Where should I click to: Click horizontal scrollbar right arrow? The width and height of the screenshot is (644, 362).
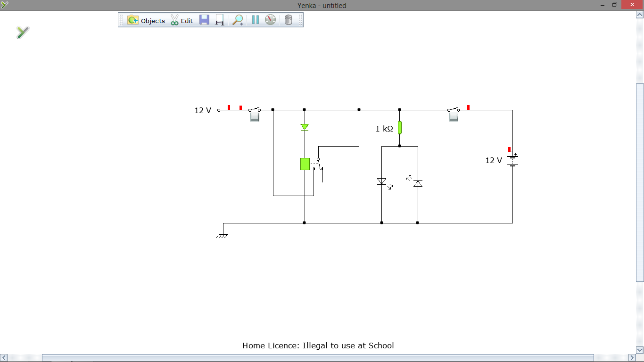pos(632,358)
